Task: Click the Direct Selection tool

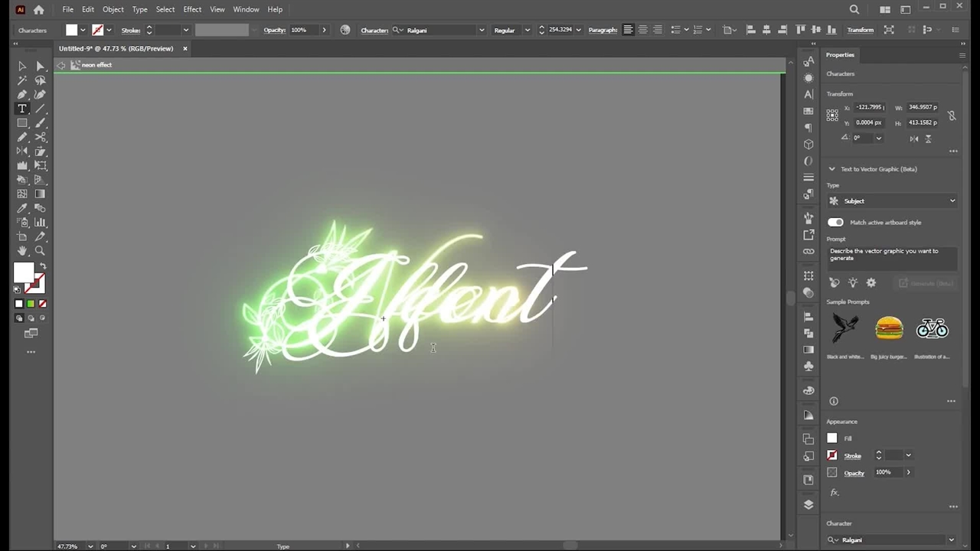Action: 40,67
